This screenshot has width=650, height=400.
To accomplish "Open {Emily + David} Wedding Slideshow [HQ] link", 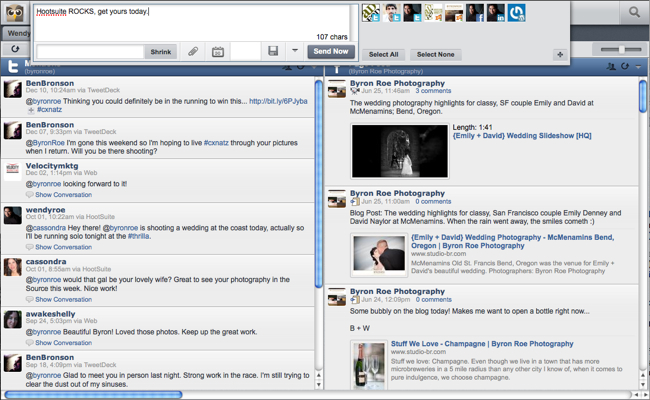I will [522, 136].
